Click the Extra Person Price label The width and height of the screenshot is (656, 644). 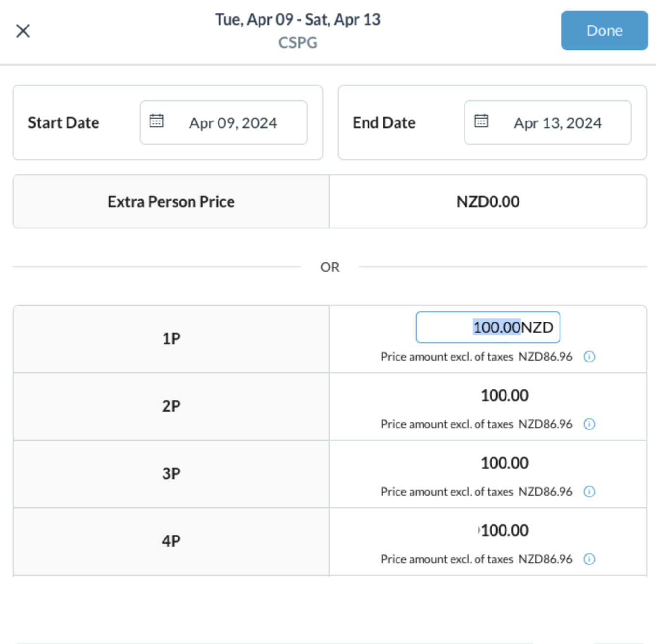click(x=171, y=201)
